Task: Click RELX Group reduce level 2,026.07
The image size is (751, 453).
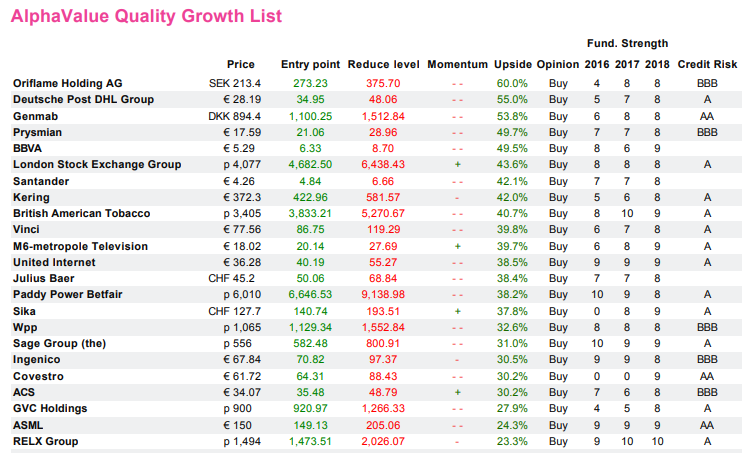Action: [383, 442]
